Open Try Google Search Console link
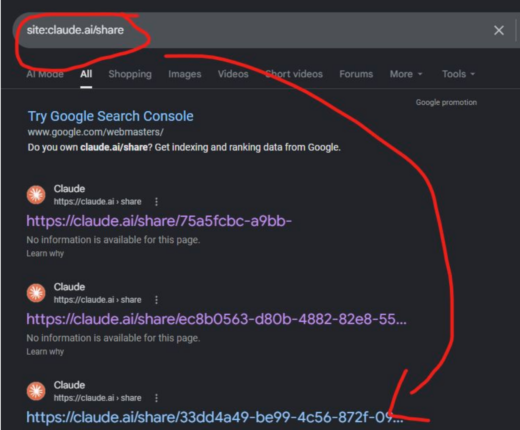520x430 pixels. (x=111, y=116)
